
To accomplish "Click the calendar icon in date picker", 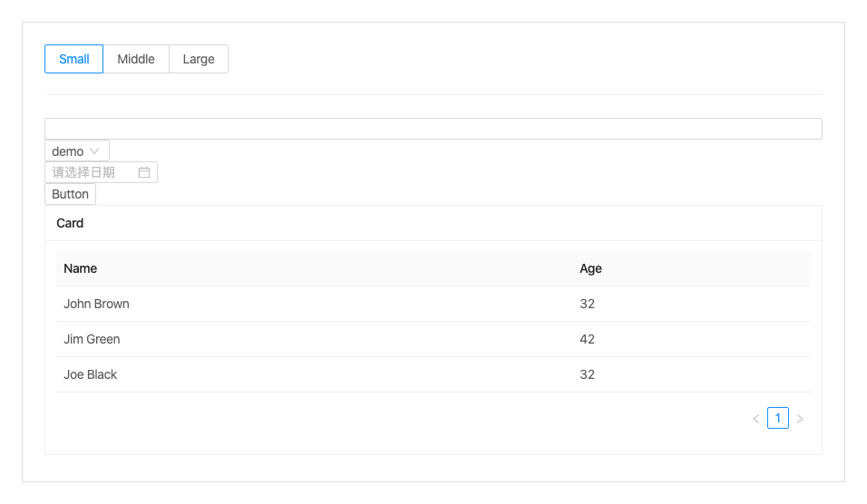I will click(x=144, y=172).
